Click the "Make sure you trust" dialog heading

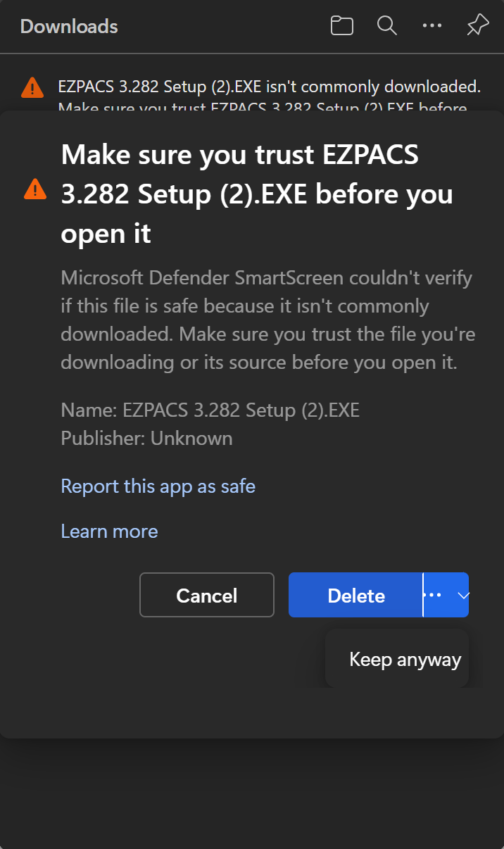click(256, 194)
